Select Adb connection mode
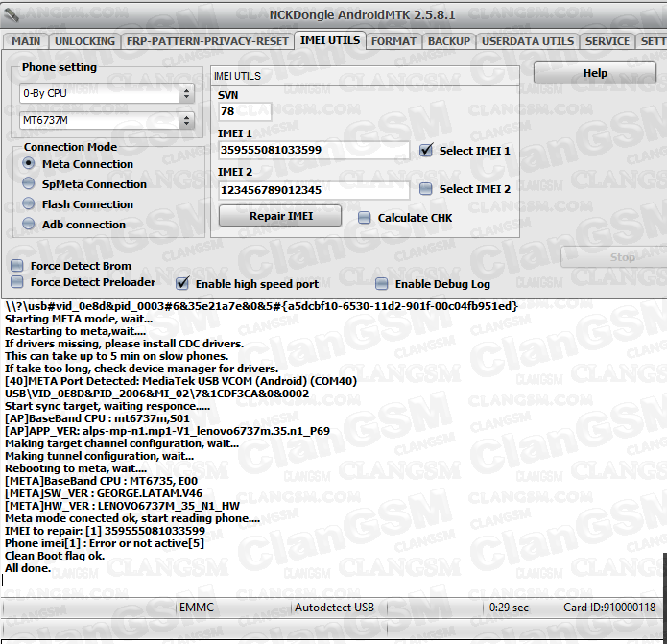Screen dimensions: 667x644 [x=29, y=224]
